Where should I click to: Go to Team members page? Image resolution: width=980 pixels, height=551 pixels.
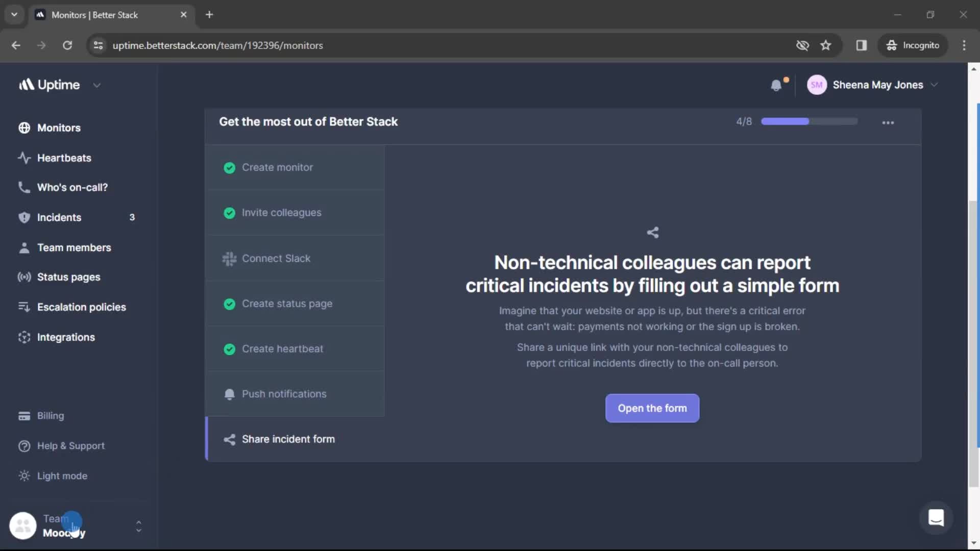[x=74, y=247]
